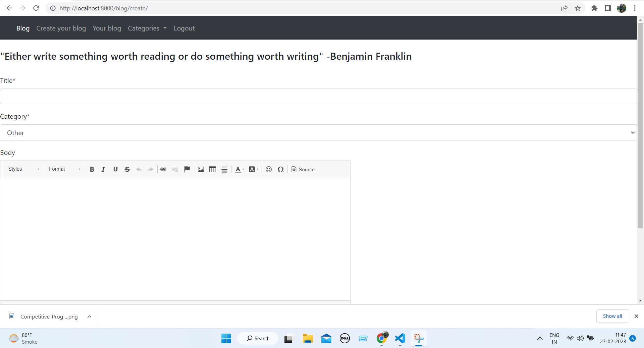Open the background color picker

(254, 169)
